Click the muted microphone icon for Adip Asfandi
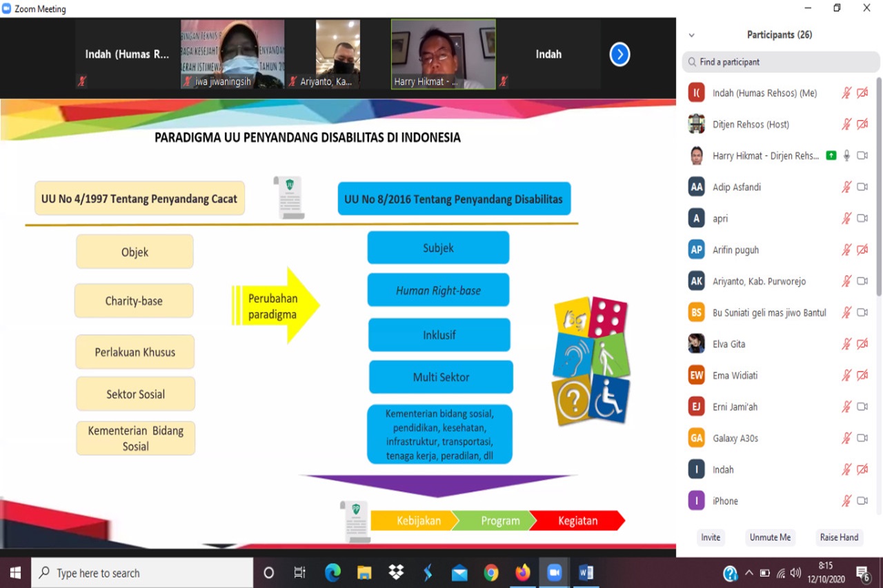 (x=846, y=187)
